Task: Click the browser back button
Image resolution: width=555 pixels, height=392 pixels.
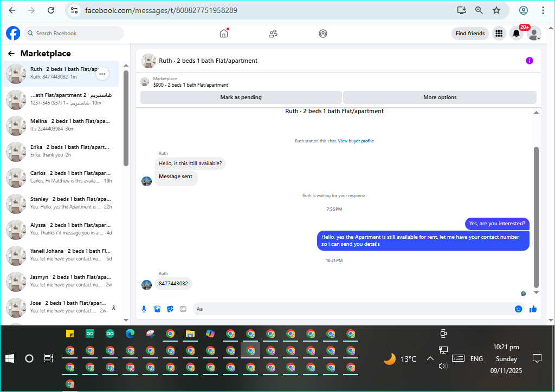Action: pyautogui.click(x=12, y=10)
